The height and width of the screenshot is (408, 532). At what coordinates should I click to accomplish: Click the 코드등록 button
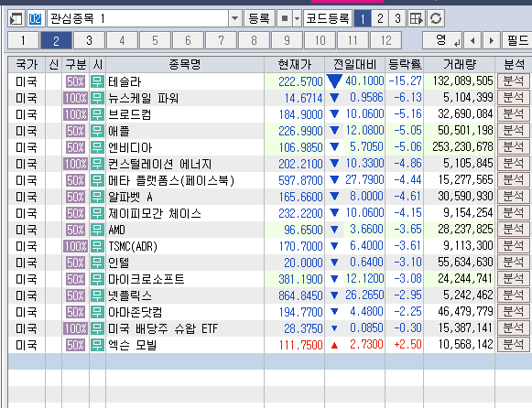coord(328,18)
